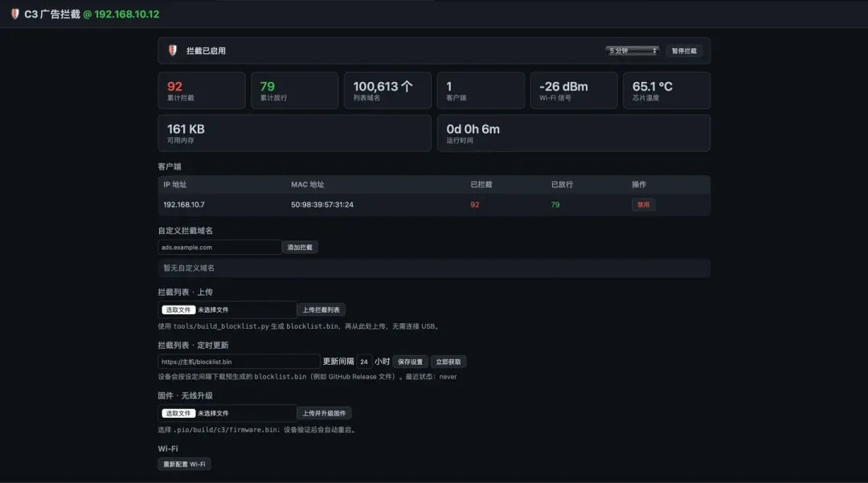Click the 已拦截 column header

click(481, 185)
